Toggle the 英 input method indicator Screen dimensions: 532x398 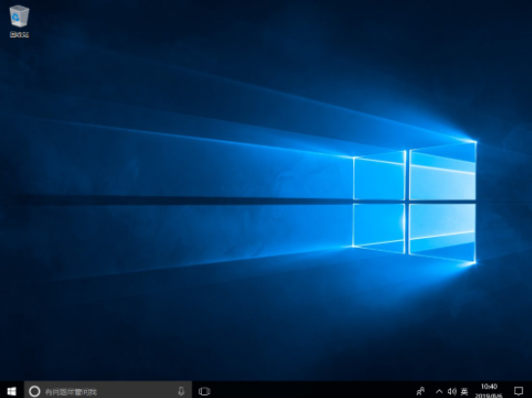click(464, 391)
